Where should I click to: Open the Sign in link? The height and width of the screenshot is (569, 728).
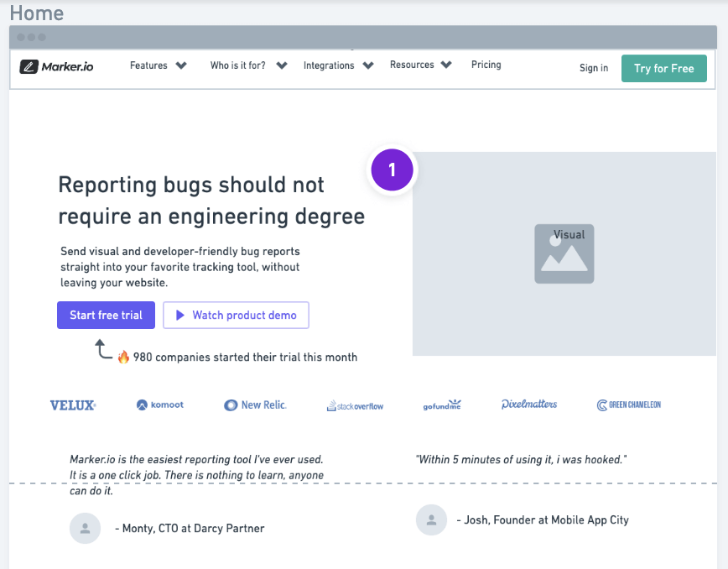pos(593,68)
